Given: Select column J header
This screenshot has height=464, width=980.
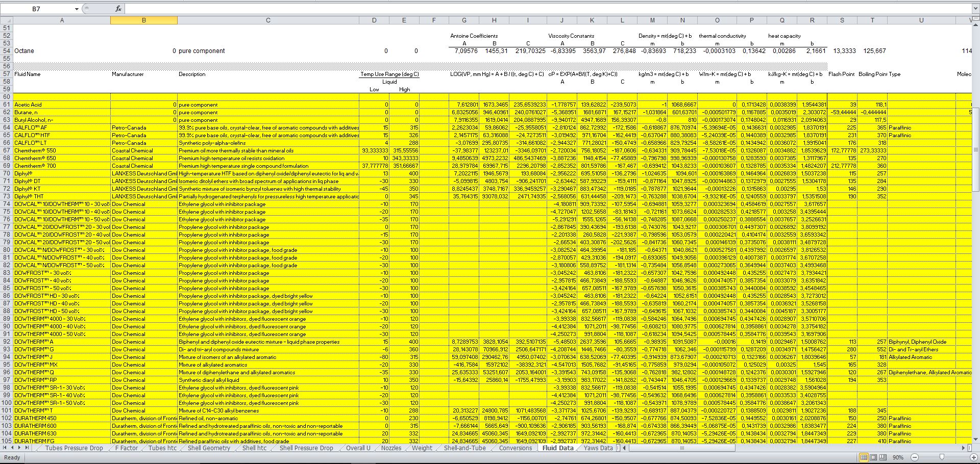Looking at the screenshot, I should point(562,20).
